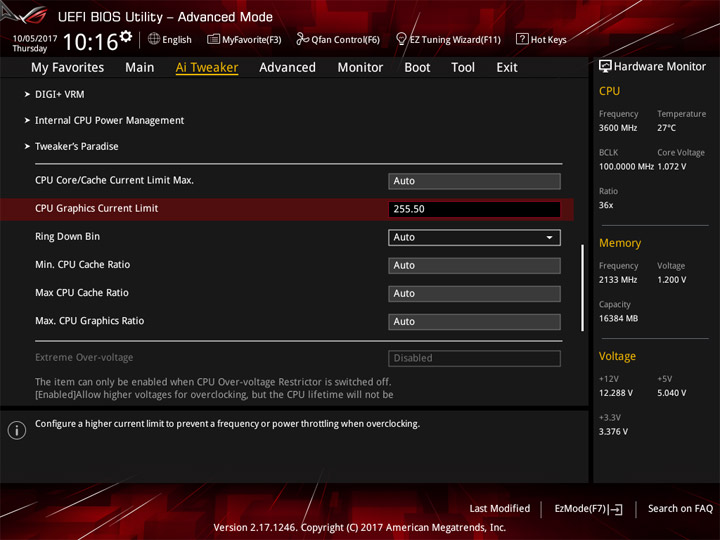Click the Hardware Monitor screen icon
720x540 pixels.
click(605, 66)
